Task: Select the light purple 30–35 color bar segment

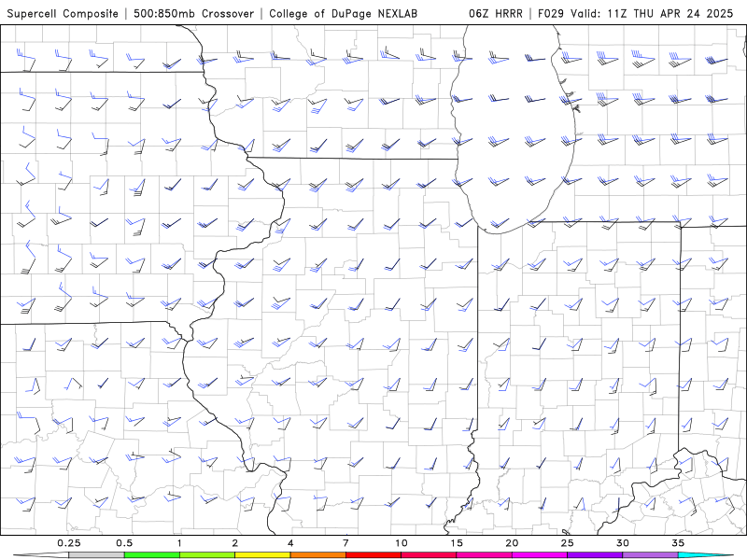Action: [x=650, y=555]
